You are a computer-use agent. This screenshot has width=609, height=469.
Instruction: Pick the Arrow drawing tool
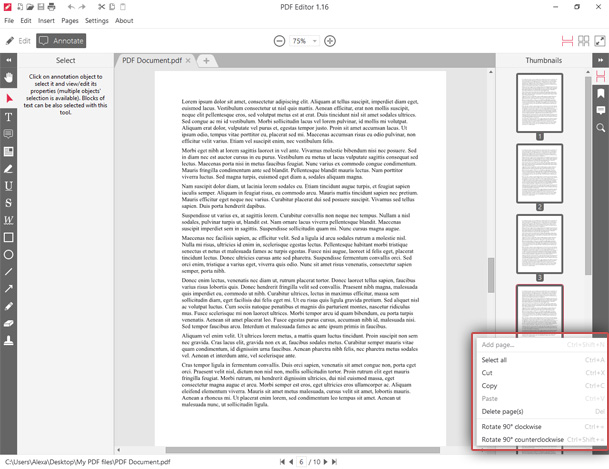9,288
